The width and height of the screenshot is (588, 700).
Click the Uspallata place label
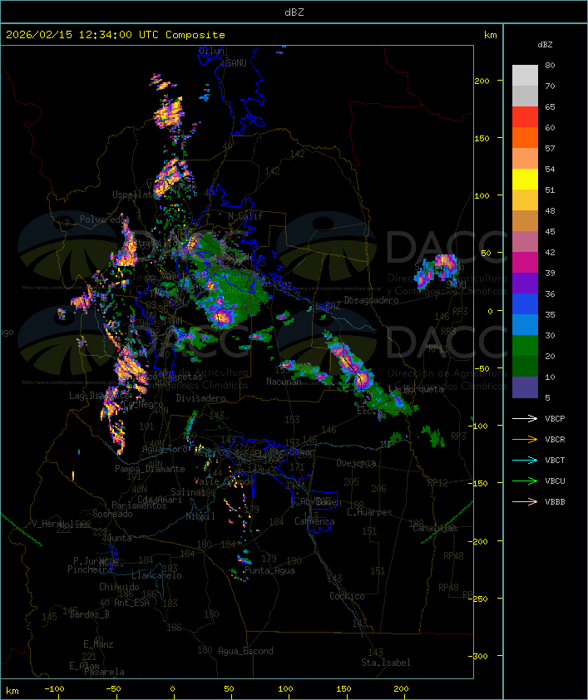coord(133,195)
